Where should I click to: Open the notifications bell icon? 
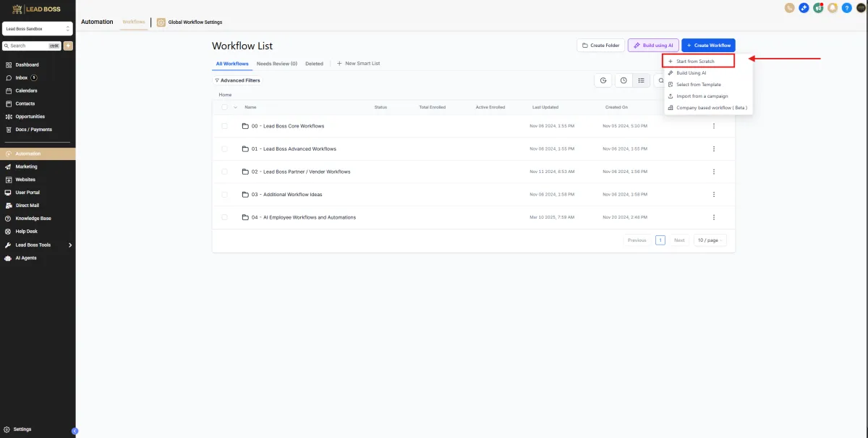833,8
